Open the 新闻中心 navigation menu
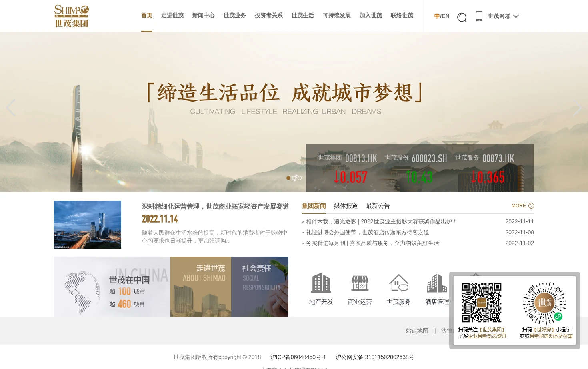The width and height of the screenshot is (588, 369). point(204,16)
